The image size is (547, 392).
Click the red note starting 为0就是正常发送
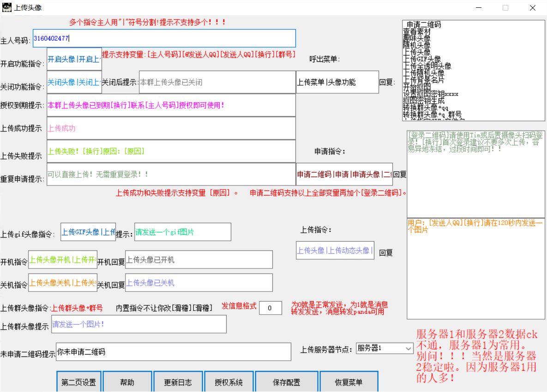[x=339, y=308]
